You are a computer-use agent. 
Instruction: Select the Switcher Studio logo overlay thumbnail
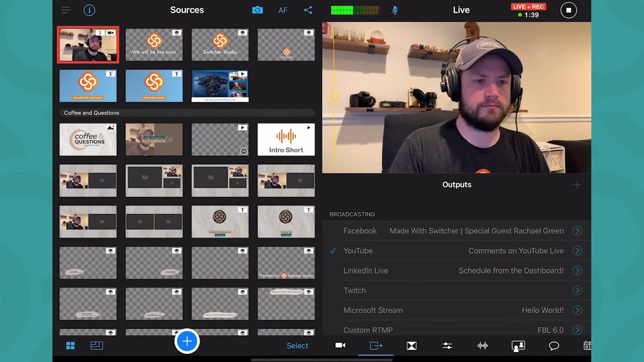click(x=220, y=45)
